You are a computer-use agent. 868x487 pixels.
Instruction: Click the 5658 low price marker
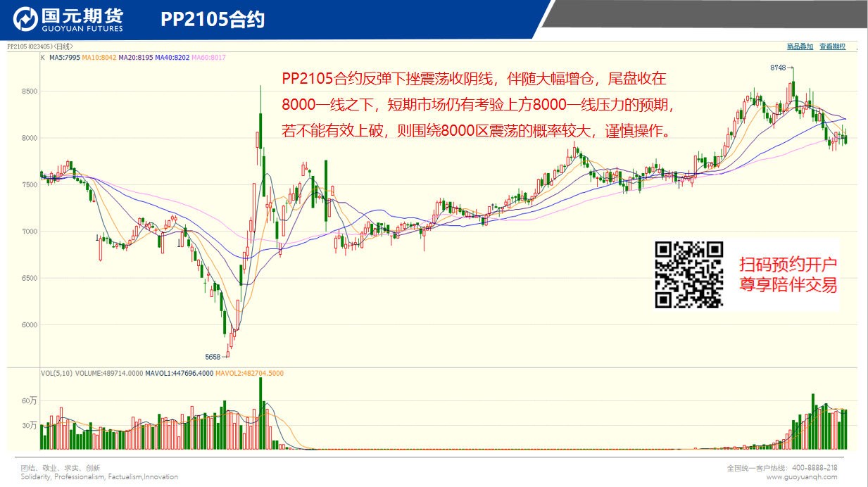point(213,357)
